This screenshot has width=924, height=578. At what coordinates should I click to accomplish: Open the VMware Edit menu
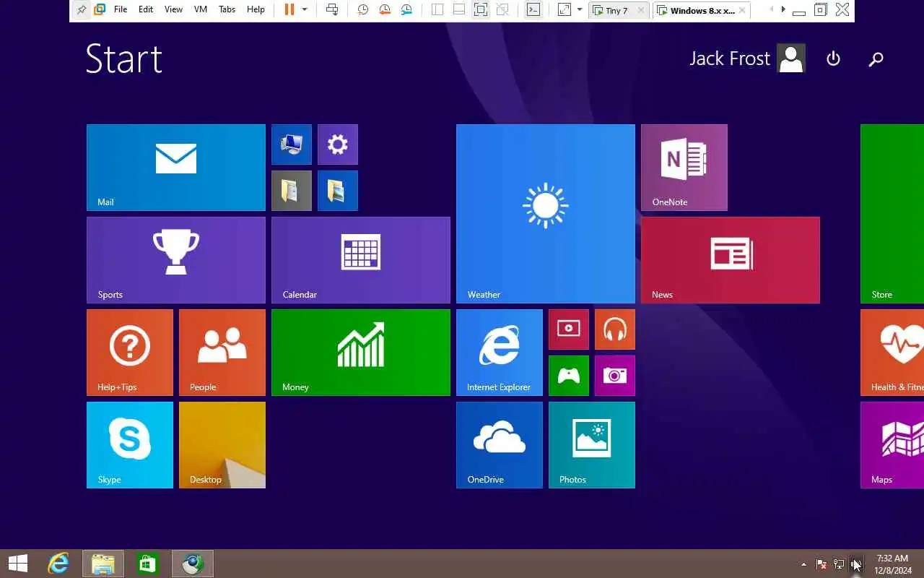click(x=146, y=9)
